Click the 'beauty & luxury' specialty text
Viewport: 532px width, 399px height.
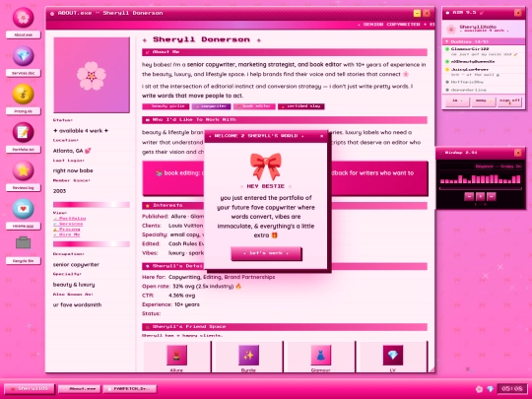pos(74,285)
